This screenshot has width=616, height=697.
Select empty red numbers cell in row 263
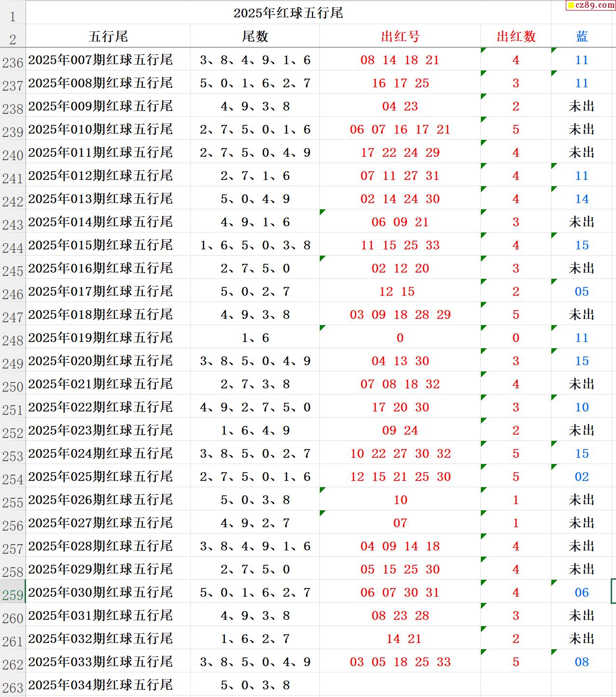pyautogui.click(x=400, y=684)
